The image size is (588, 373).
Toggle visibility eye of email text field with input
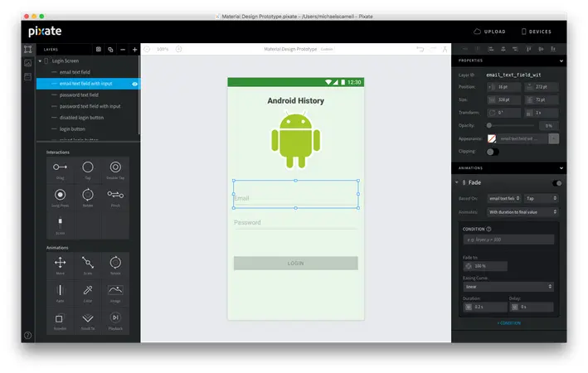coord(134,84)
